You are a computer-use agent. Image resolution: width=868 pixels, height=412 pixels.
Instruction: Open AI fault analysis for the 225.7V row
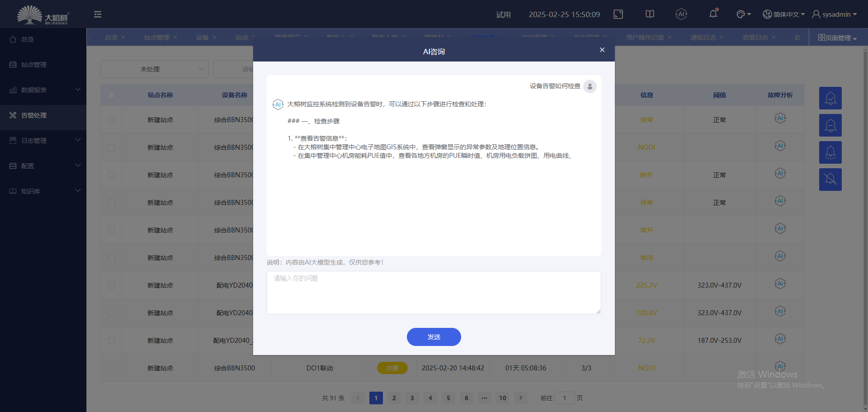(x=780, y=284)
